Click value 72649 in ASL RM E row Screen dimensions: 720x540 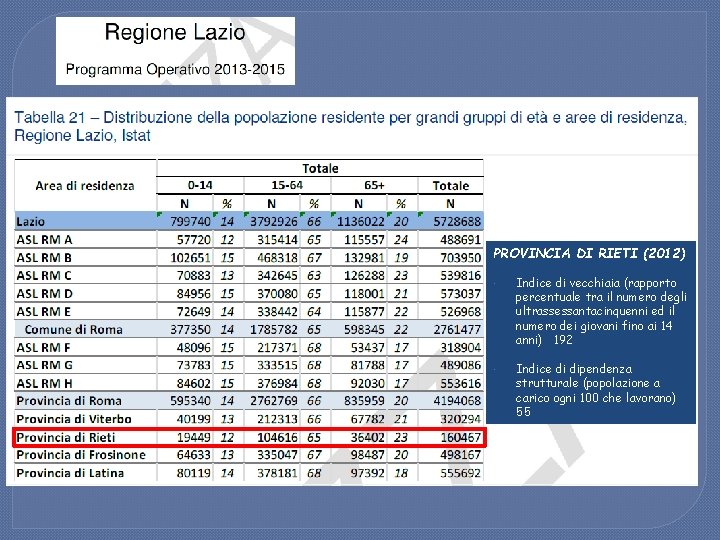tap(194, 312)
